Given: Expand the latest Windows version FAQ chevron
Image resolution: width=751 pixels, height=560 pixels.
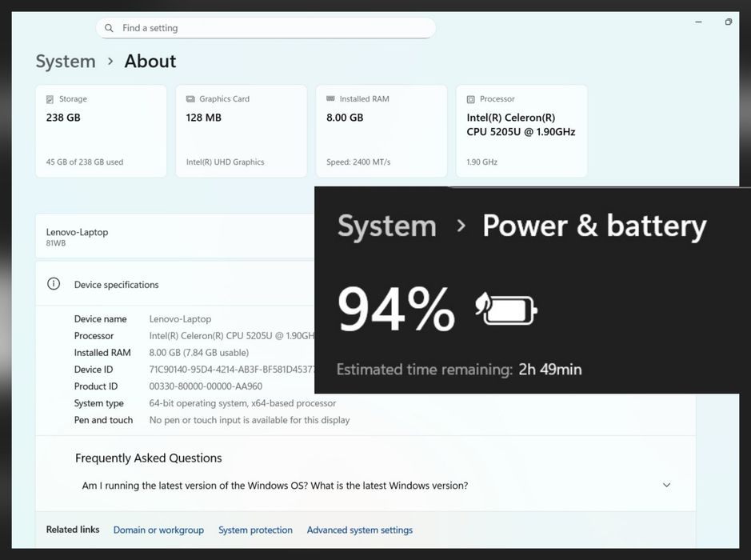Looking at the screenshot, I should coord(666,486).
